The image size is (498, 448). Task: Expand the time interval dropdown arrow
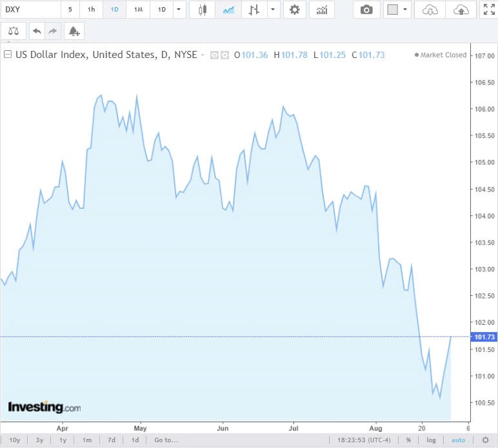(x=179, y=10)
